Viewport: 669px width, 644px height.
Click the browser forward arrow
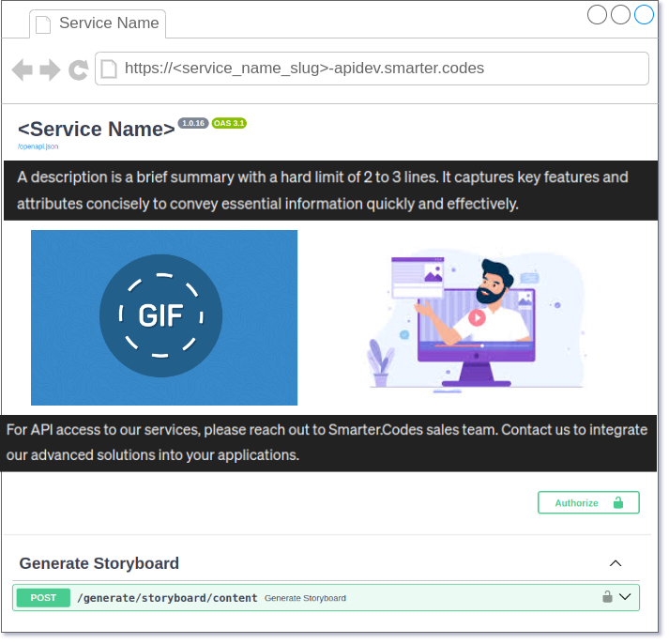point(50,69)
